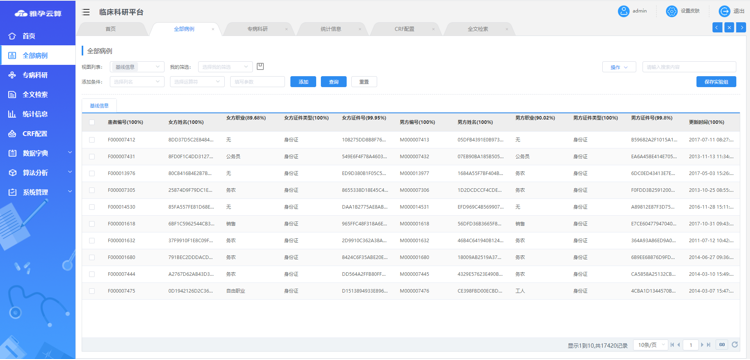The height and width of the screenshot is (360, 750).
Task: Select the header select-all checkbox
Action: 92,122
